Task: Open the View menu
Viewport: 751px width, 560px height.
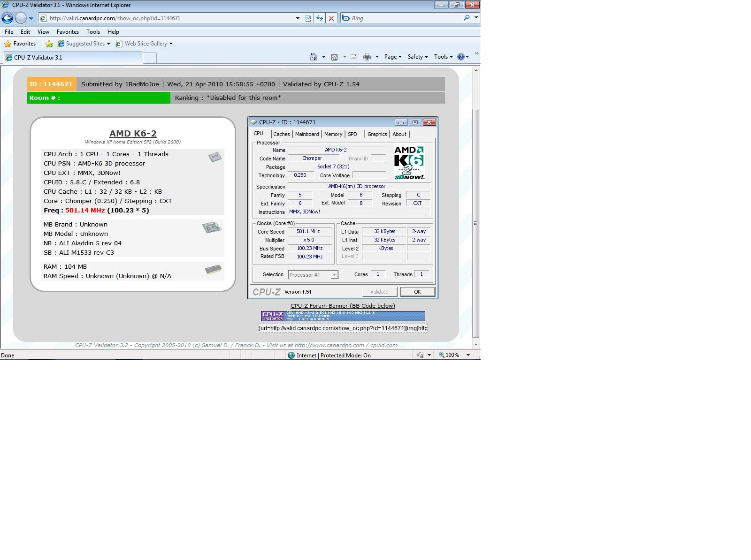Action: click(43, 32)
